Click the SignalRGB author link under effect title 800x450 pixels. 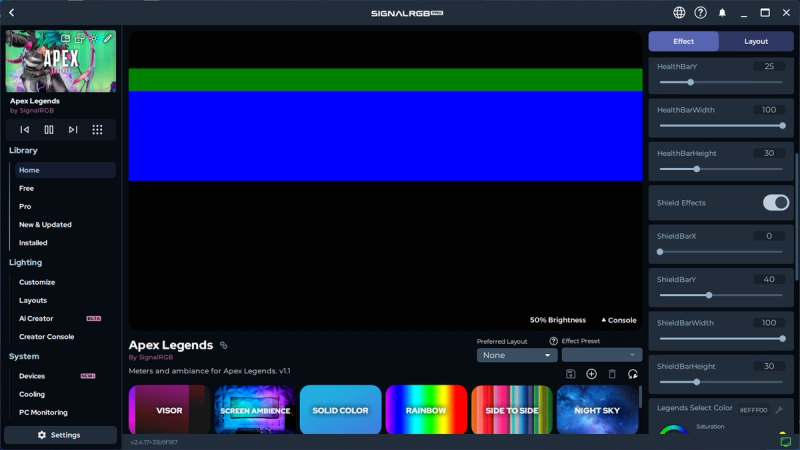coord(151,357)
